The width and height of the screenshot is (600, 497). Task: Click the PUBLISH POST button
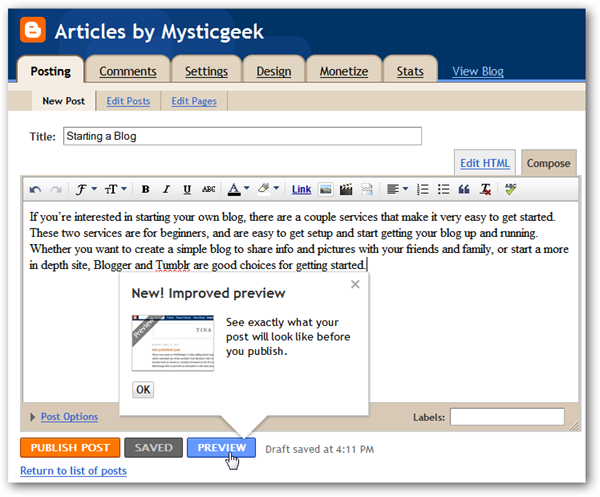tap(69, 448)
